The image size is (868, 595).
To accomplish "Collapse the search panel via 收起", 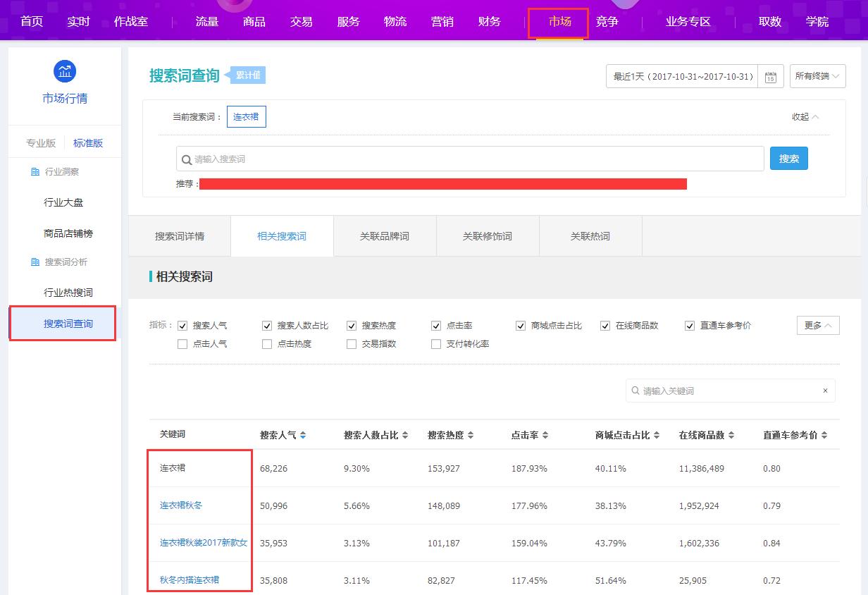I will pyautogui.click(x=804, y=116).
